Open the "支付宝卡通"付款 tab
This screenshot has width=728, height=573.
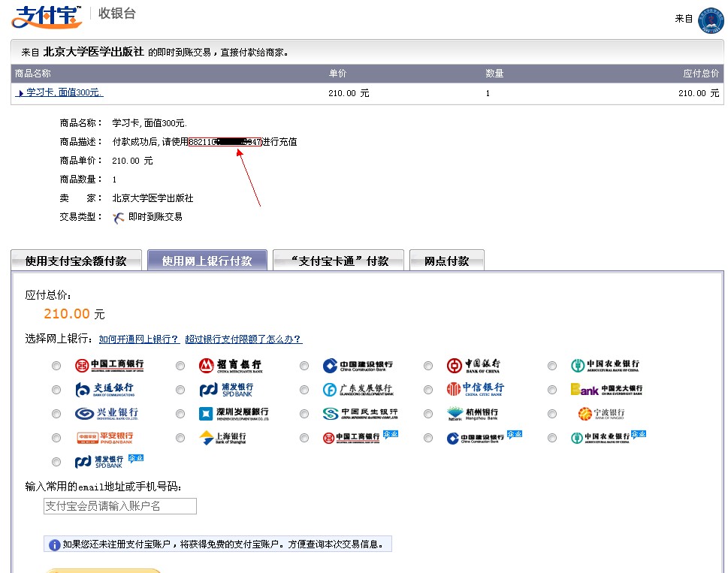[338, 261]
